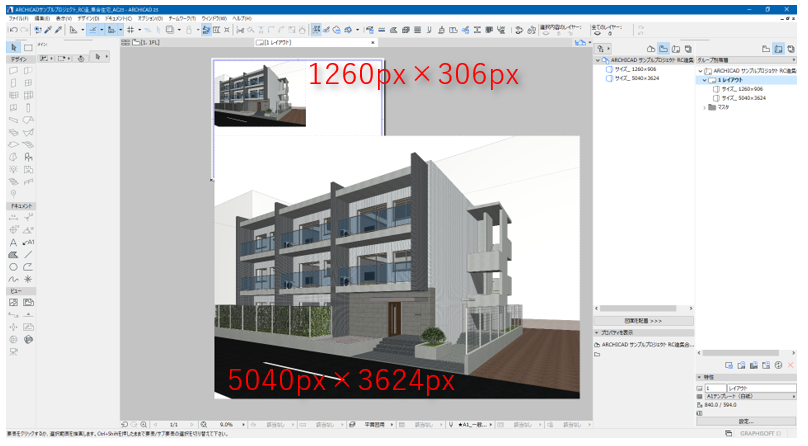The width and height of the screenshot is (808, 446).
Task: Open the zoom percentage 9.0% dropdown
Action: coord(244,425)
